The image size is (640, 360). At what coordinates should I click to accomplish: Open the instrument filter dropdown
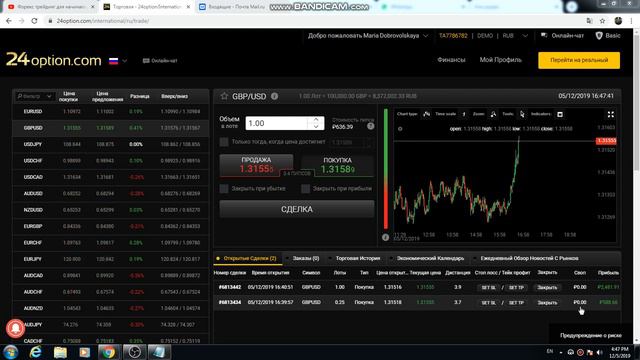click(34, 96)
